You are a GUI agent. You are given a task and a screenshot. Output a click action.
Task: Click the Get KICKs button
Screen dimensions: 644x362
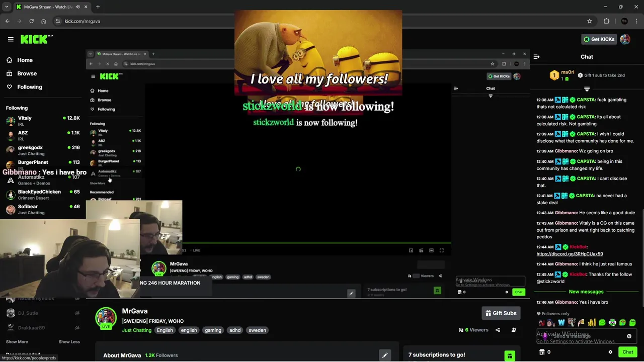pos(599,39)
